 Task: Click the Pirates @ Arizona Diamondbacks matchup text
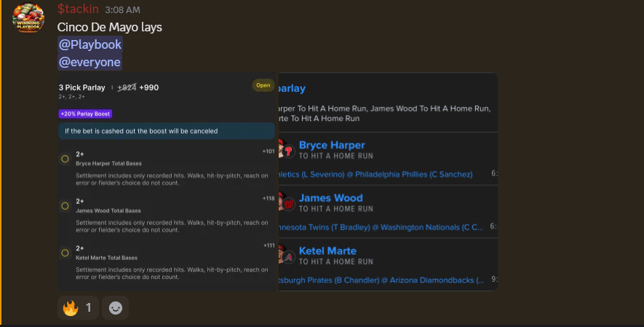click(381, 280)
